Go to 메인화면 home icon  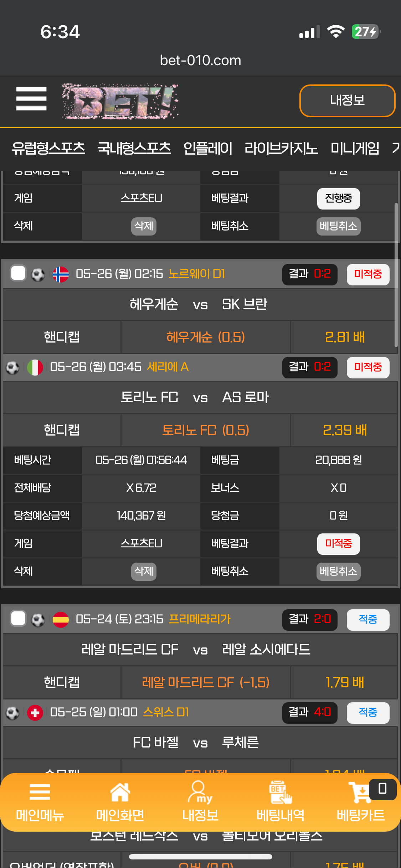pos(120,802)
